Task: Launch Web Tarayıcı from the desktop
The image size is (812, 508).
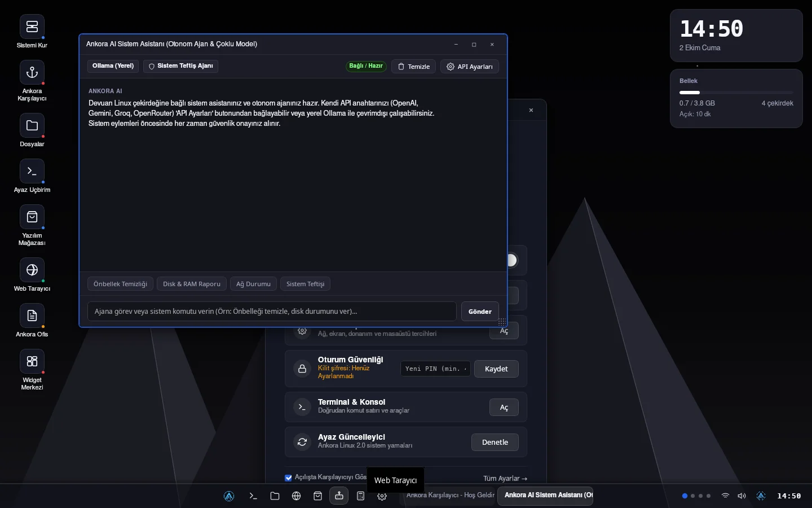Action: [32, 275]
